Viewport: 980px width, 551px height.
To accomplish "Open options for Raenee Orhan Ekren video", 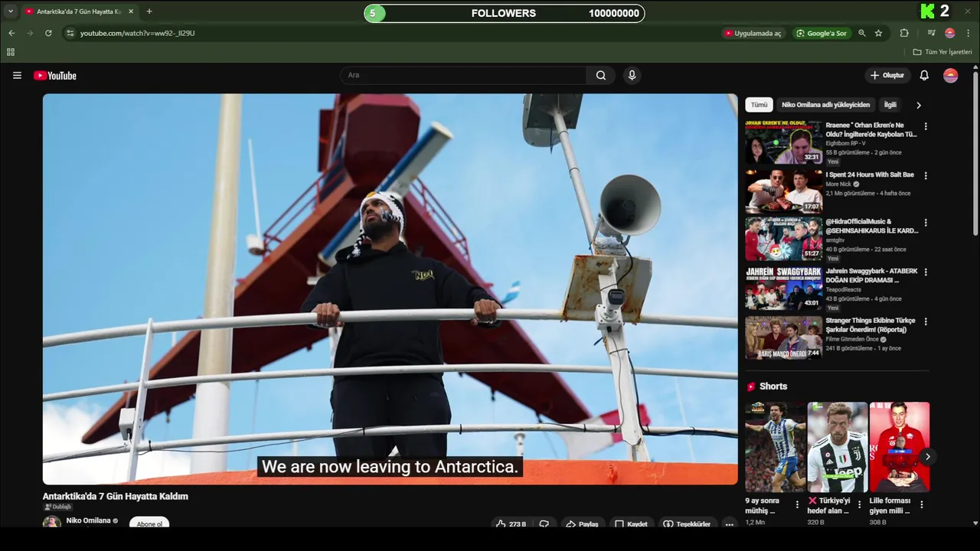I will [926, 126].
